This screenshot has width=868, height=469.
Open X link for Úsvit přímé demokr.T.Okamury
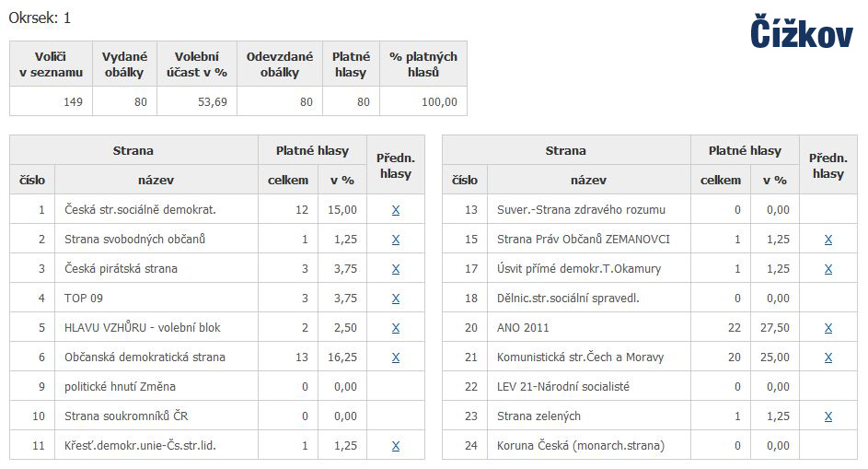click(828, 269)
